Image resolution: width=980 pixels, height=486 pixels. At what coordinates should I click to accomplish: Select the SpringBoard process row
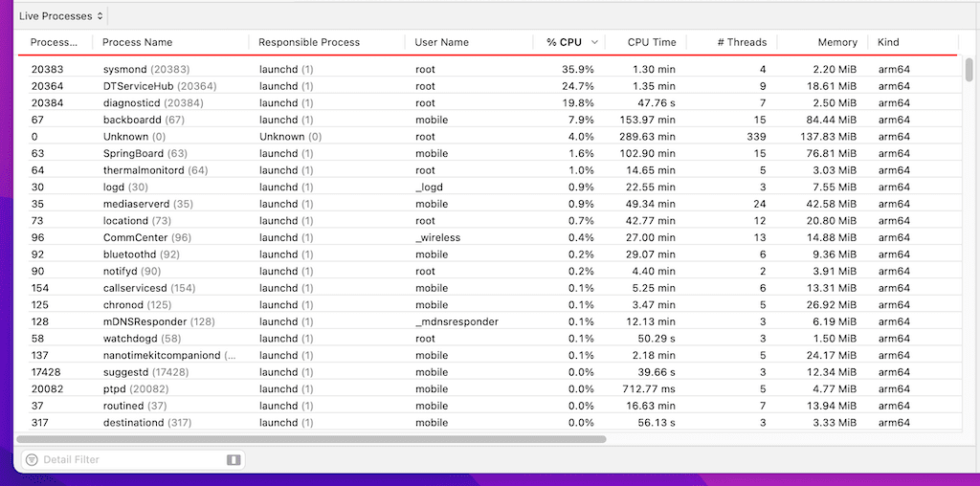pos(133,153)
